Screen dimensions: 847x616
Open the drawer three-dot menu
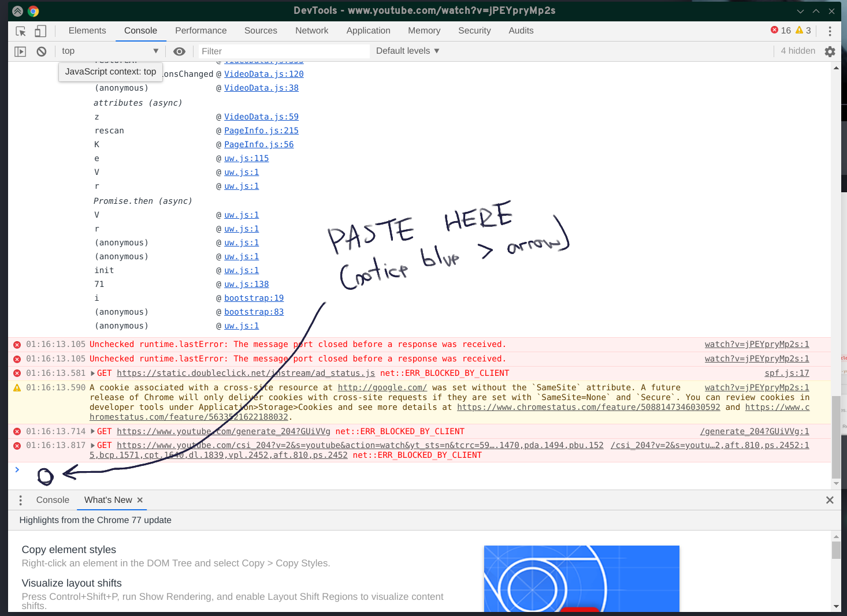[x=20, y=500]
